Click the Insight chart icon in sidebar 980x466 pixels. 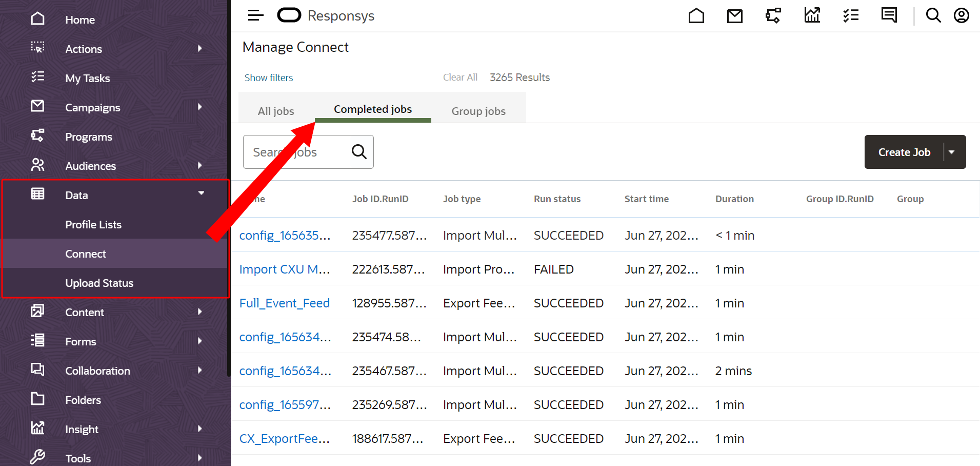(37, 428)
